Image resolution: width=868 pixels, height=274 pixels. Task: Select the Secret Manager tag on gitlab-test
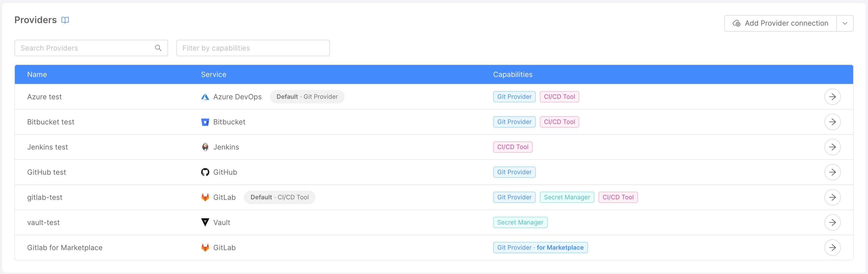coord(567,197)
